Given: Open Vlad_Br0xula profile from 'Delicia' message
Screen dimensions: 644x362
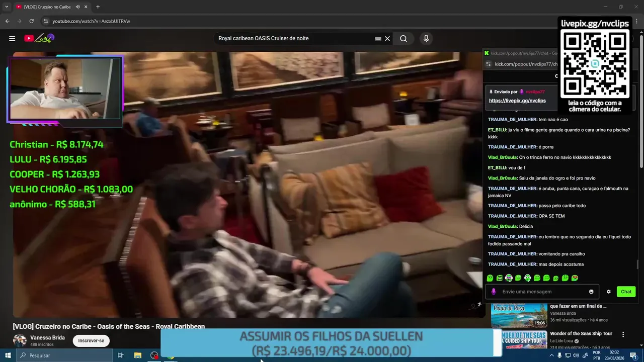Looking at the screenshot, I should [x=503, y=226].
